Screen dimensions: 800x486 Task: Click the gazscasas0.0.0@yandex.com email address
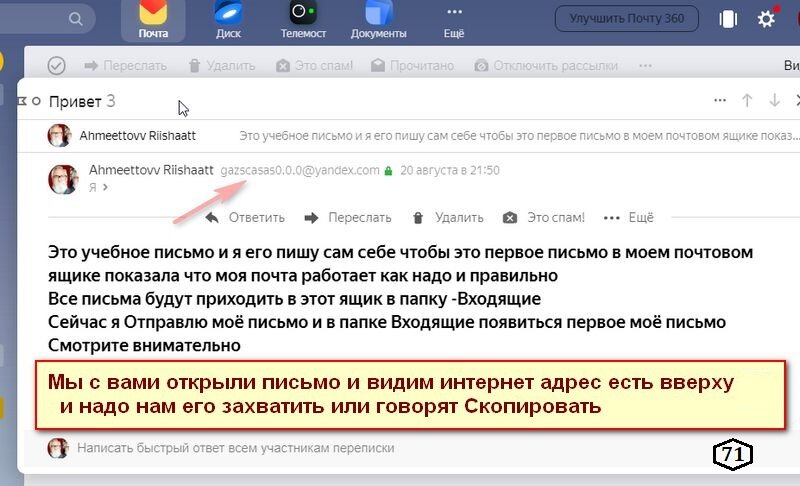(x=300, y=170)
